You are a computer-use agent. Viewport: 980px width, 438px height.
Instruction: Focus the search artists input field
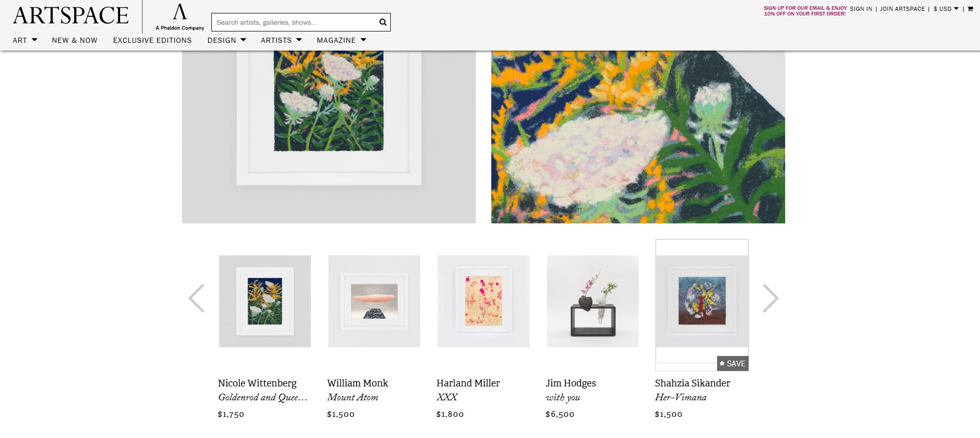point(294,22)
